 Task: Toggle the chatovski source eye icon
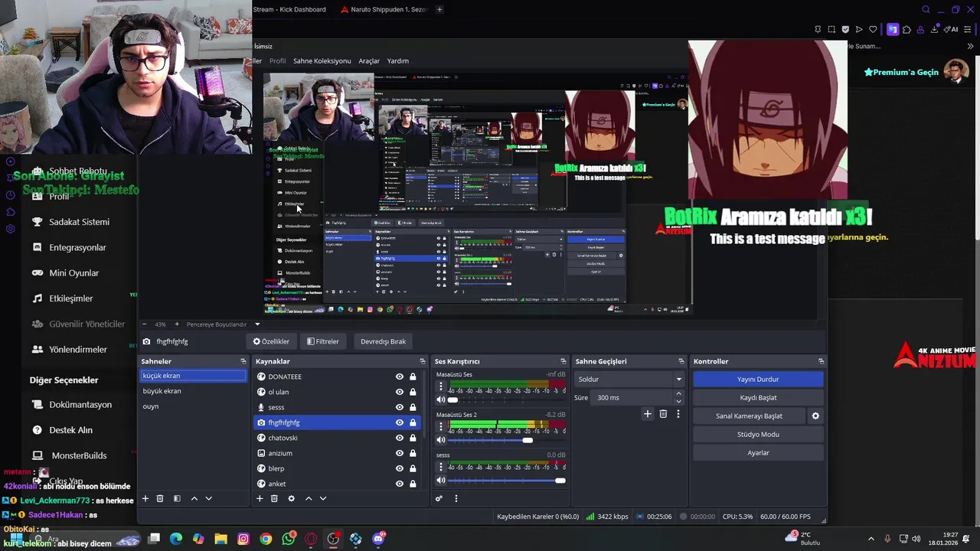(400, 438)
